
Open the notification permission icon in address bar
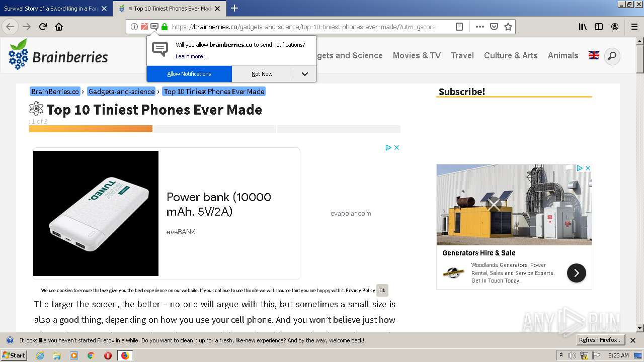point(154,27)
